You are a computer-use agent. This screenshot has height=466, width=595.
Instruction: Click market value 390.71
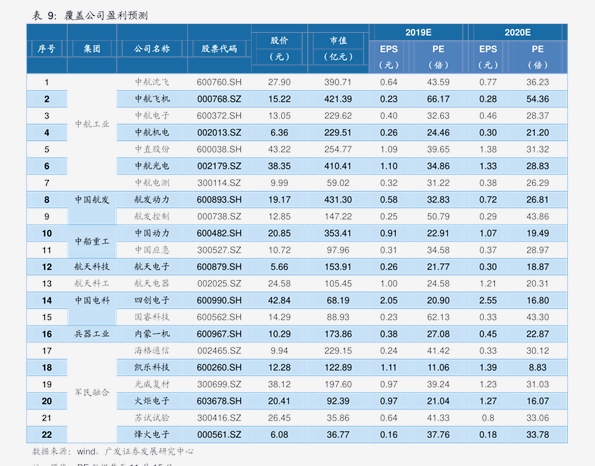click(x=338, y=82)
